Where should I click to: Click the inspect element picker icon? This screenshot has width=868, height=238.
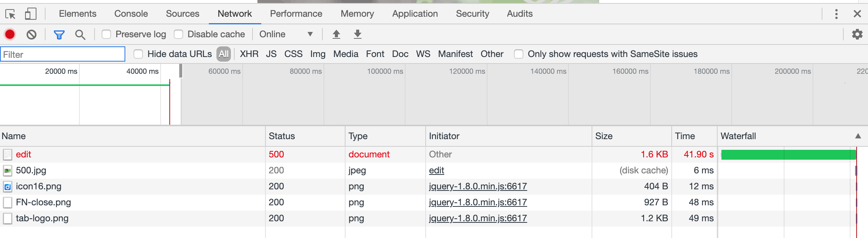point(10,14)
